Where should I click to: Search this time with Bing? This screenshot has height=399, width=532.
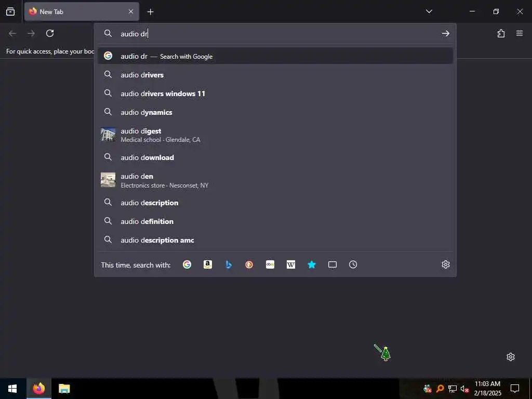pyautogui.click(x=229, y=264)
